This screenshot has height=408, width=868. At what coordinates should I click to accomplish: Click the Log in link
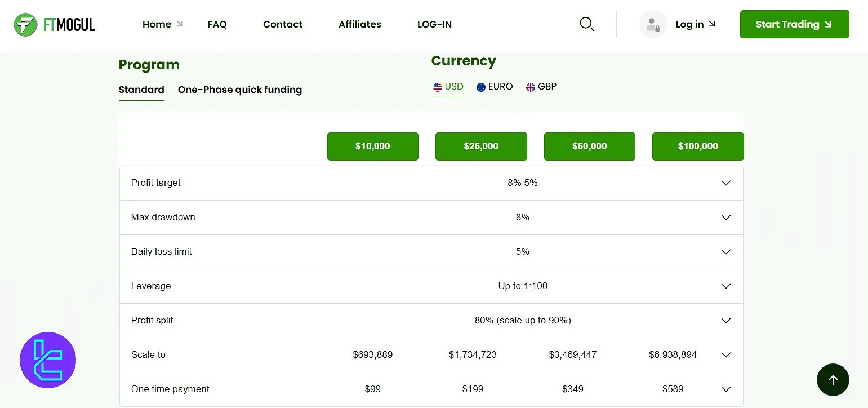pyautogui.click(x=695, y=24)
